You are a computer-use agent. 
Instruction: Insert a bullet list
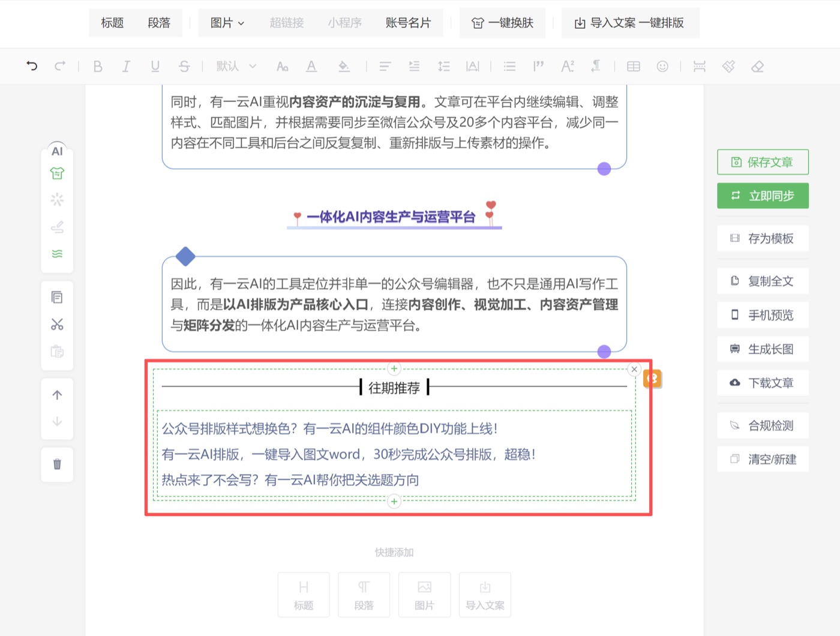point(509,66)
